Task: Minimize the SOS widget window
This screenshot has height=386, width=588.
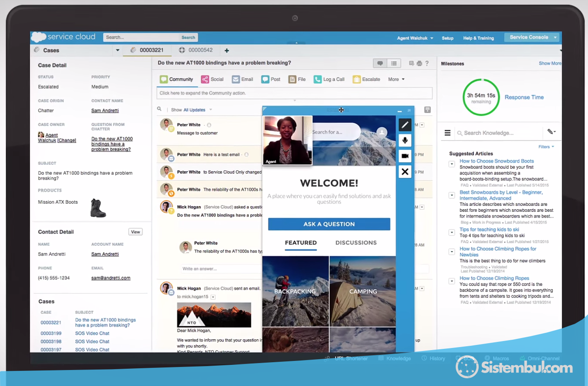Action: click(400, 111)
